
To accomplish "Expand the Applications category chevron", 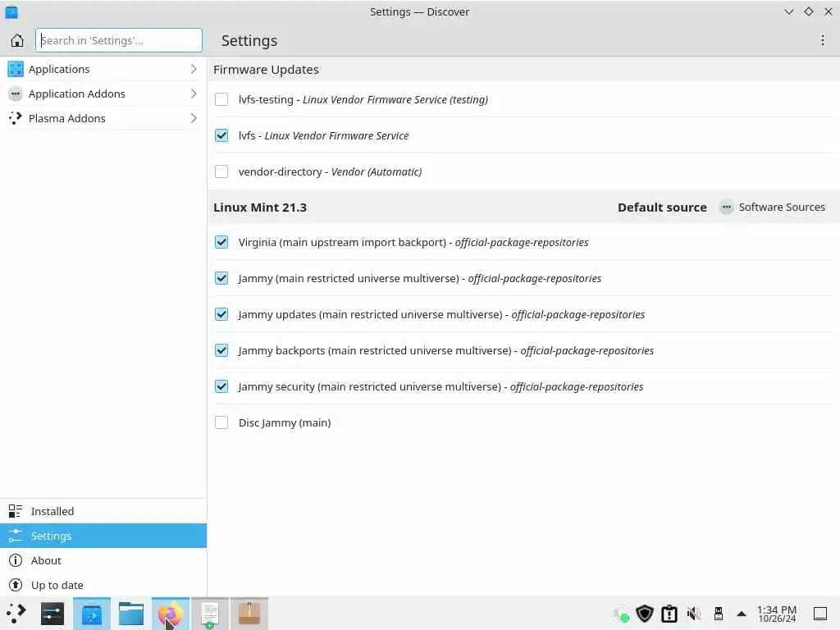I will [x=194, y=69].
